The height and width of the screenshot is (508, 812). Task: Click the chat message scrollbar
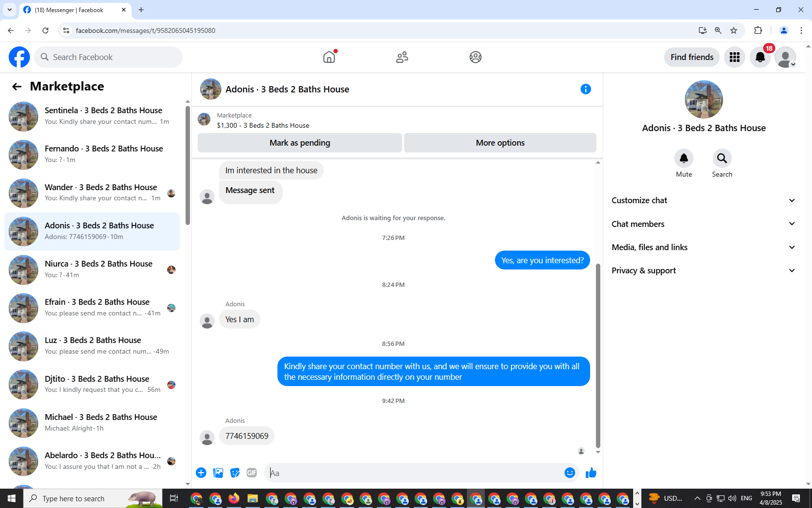[598, 356]
